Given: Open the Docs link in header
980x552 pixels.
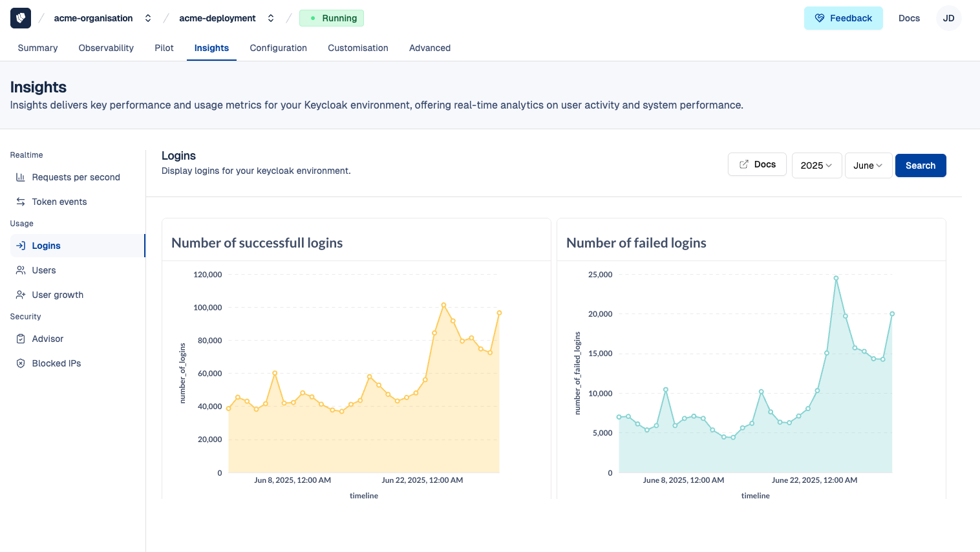Looking at the screenshot, I should point(909,18).
